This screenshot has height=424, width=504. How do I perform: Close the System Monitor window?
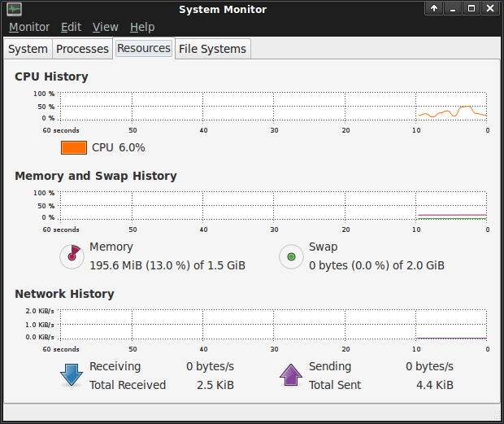pyautogui.click(x=490, y=9)
